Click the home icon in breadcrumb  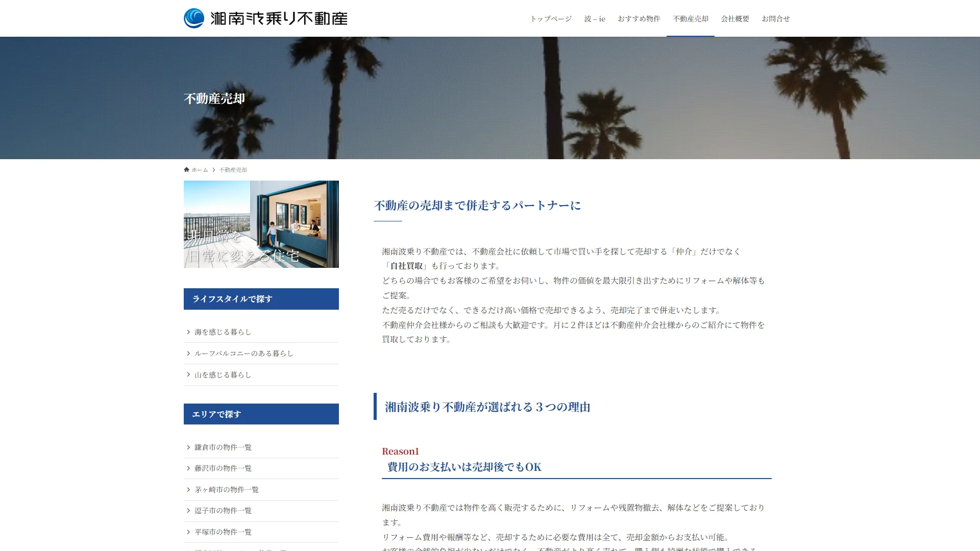tap(186, 170)
